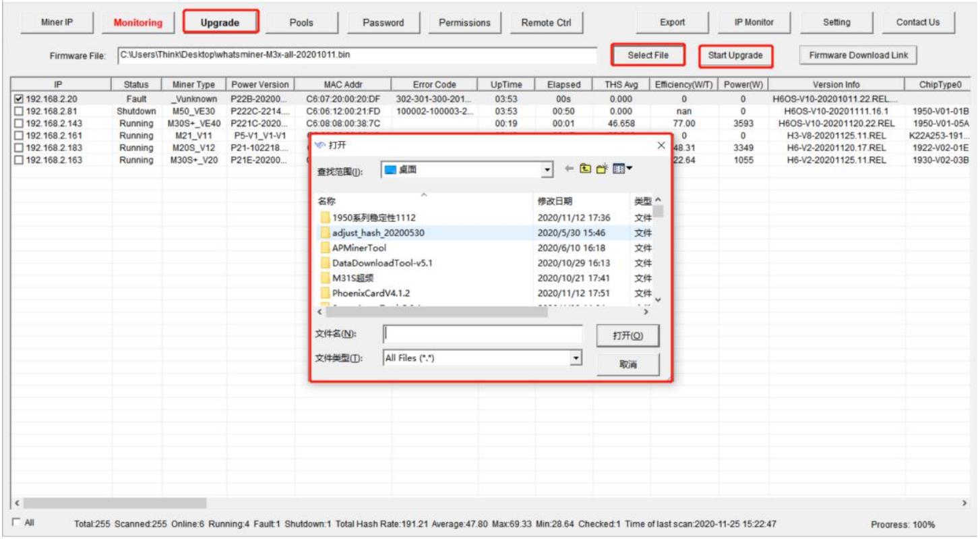Click the file name input field
The height and width of the screenshot is (539, 980).
(482, 334)
